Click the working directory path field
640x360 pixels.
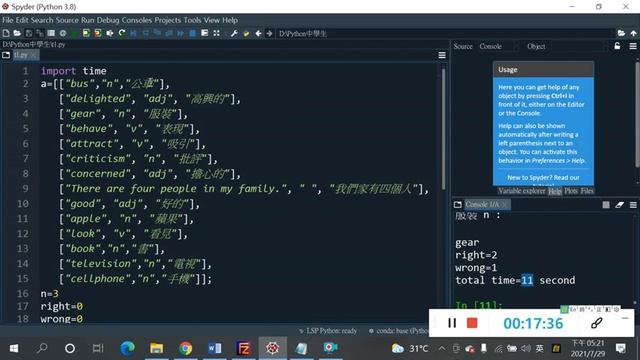point(445,33)
